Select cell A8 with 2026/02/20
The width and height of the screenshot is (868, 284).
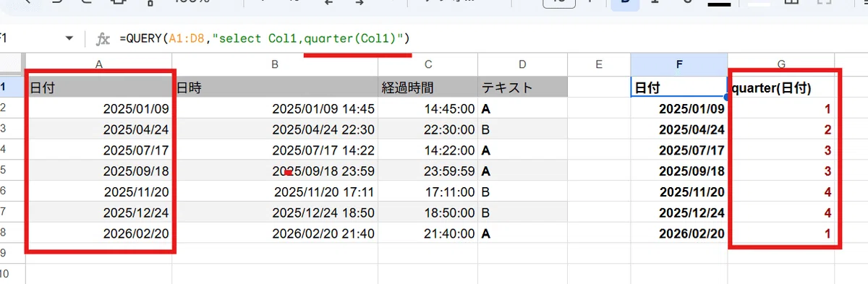pos(99,235)
